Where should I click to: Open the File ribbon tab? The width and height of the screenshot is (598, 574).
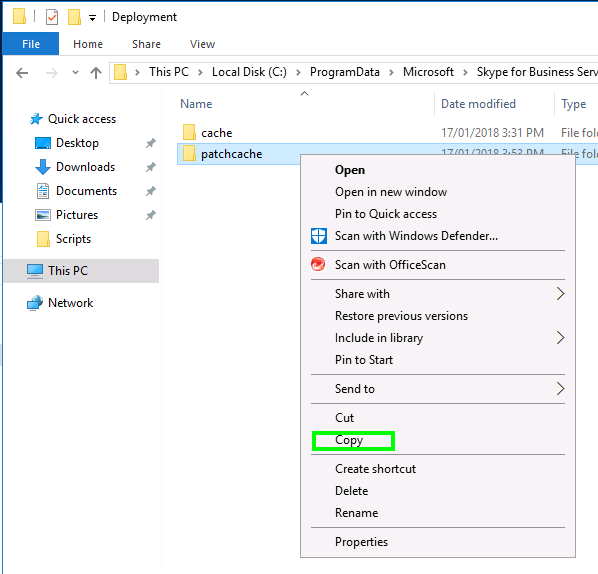(x=31, y=44)
